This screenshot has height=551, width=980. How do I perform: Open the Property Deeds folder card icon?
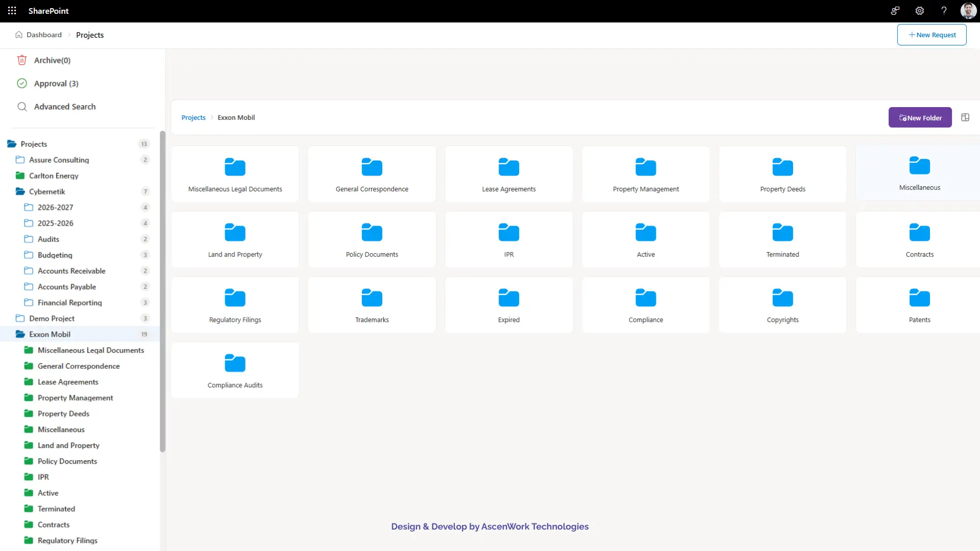[782, 167]
